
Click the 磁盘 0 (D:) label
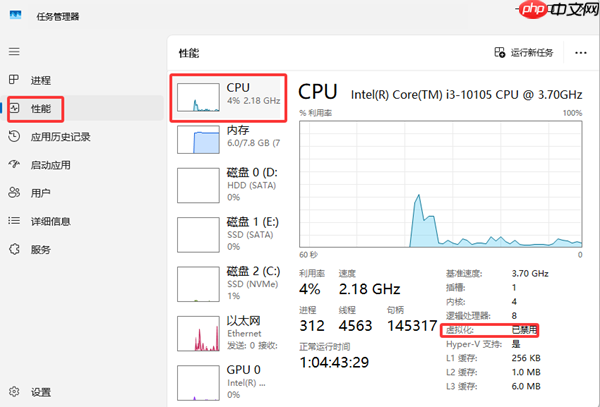(252, 173)
